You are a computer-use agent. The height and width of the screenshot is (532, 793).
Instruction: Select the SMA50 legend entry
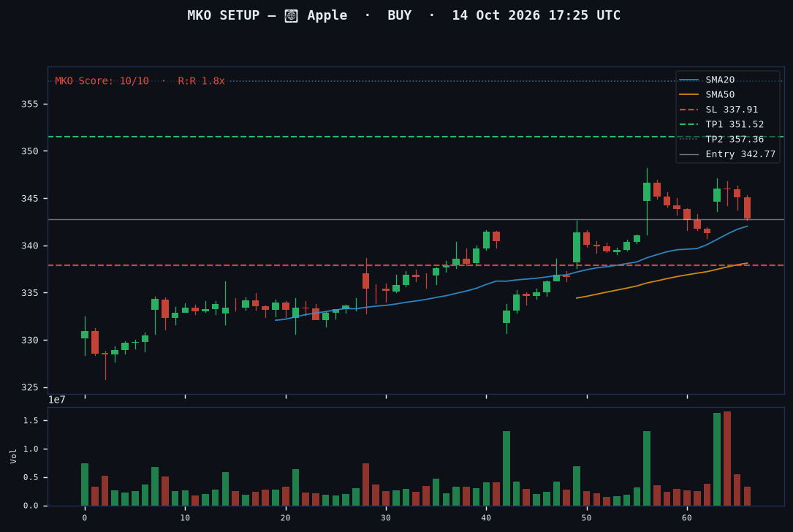(x=707, y=94)
